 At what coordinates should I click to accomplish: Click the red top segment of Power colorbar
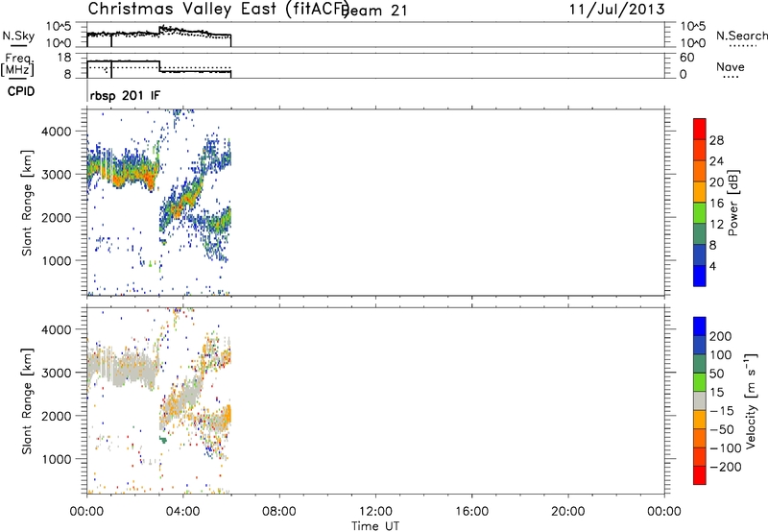tap(700, 129)
